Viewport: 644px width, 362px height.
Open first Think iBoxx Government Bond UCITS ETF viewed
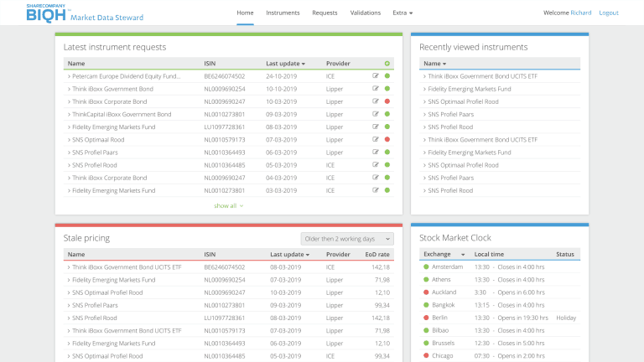click(483, 76)
